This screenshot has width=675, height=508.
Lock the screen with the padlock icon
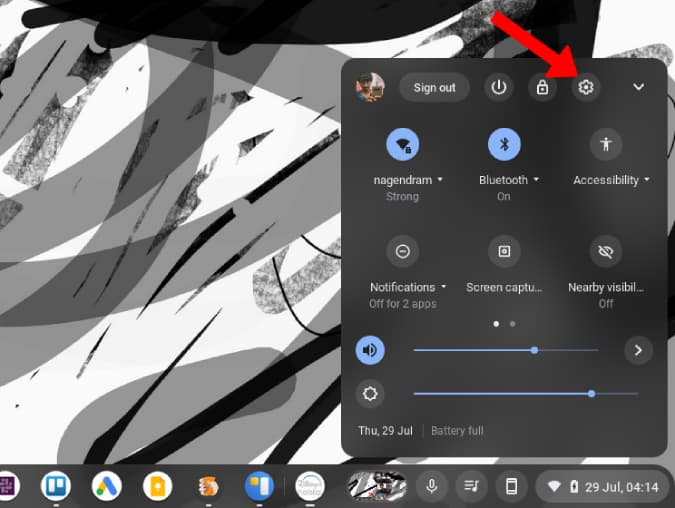(542, 87)
